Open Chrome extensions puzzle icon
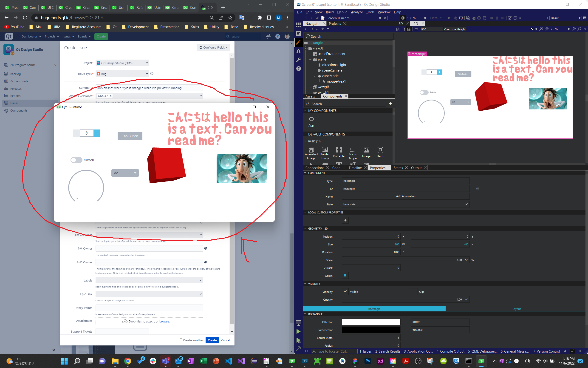The height and width of the screenshot is (368, 588). [260, 17]
